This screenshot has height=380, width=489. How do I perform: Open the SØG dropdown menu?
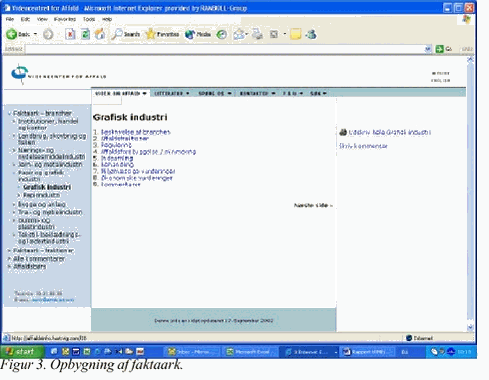[x=318, y=93]
